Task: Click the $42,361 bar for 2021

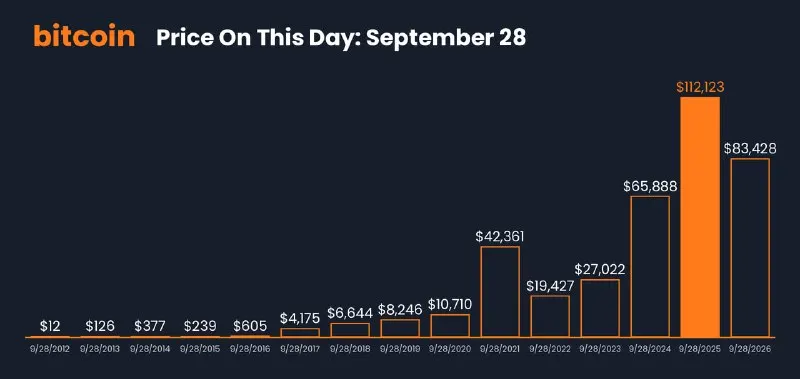Action: (500, 292)
